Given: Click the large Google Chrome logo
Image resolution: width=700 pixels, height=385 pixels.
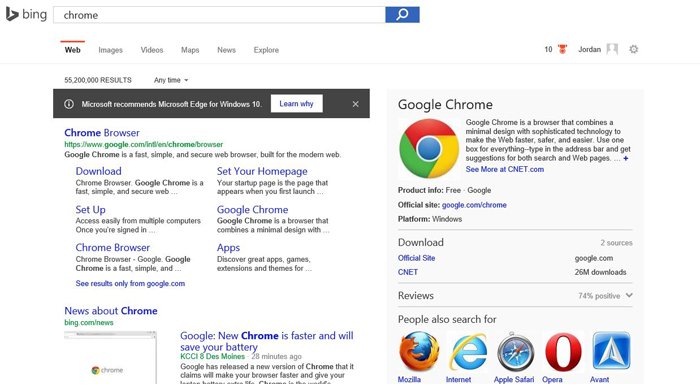Looking at the screenshot, I should pyautogui.click(x=429, y=148).
